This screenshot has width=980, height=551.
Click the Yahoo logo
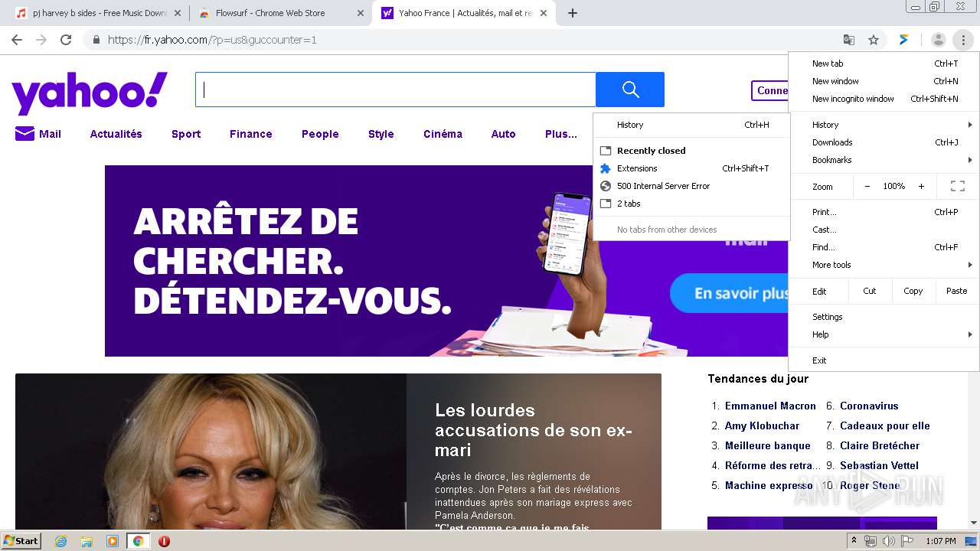(90, 93)
